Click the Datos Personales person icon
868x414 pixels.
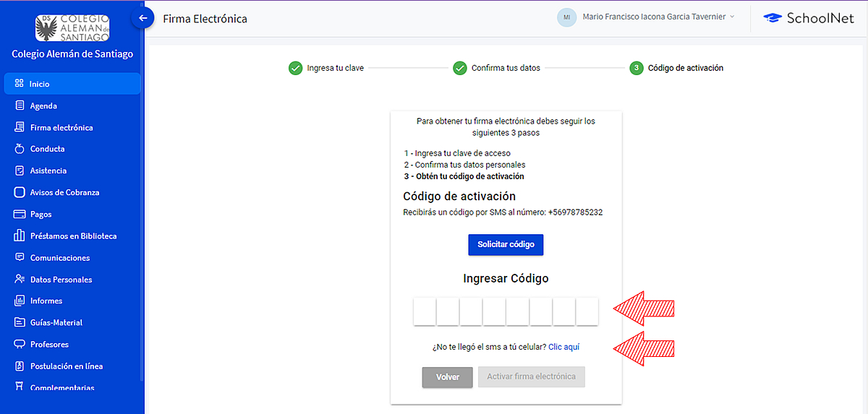[20, 279]
